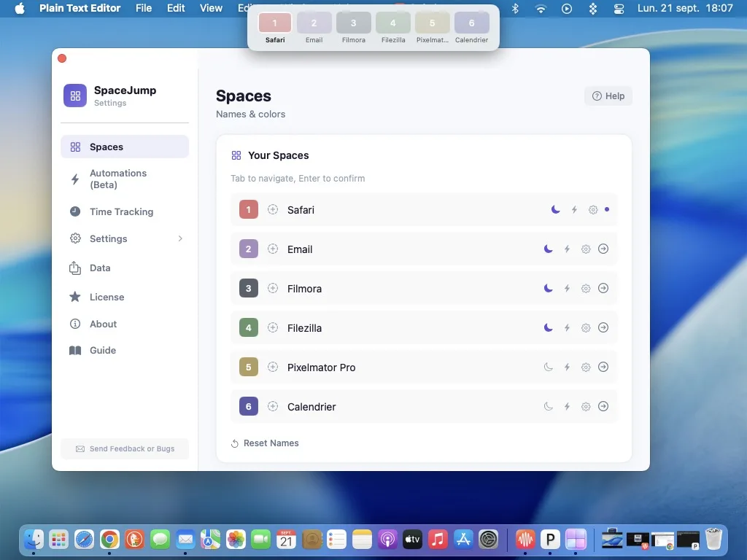747x560 pixels.
Task: Enable the moon icon for Calendrier space
Action: [549, 406]
